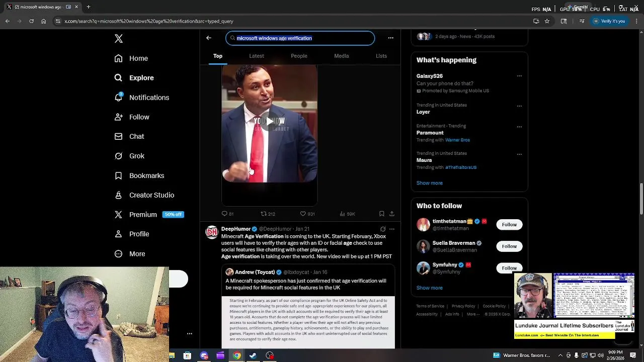Image resolution: width=644 pixels, height=362 pixels.
Task: Open Chrome from the taskbar
Action: (237, 355)
